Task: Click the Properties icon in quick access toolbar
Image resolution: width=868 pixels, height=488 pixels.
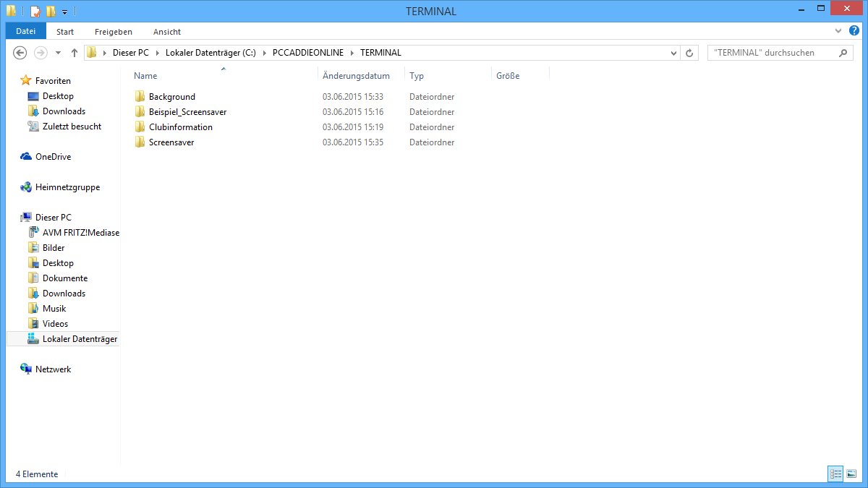Action: [x=35, y=12]
